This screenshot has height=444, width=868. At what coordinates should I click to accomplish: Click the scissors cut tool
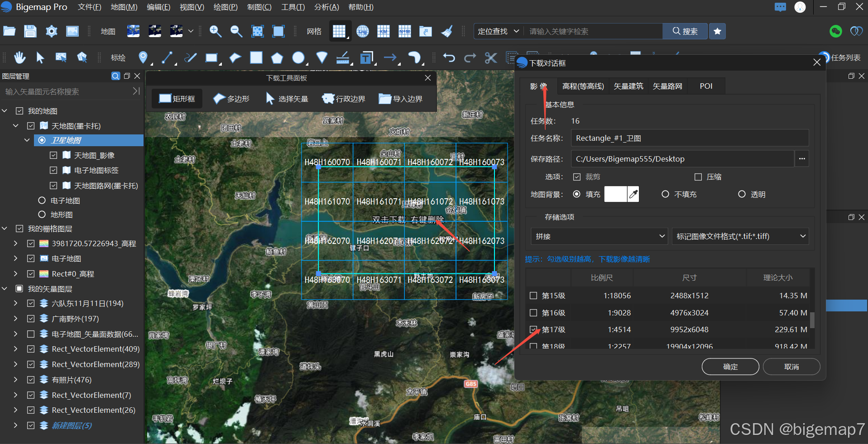click(x=491, y=57)
